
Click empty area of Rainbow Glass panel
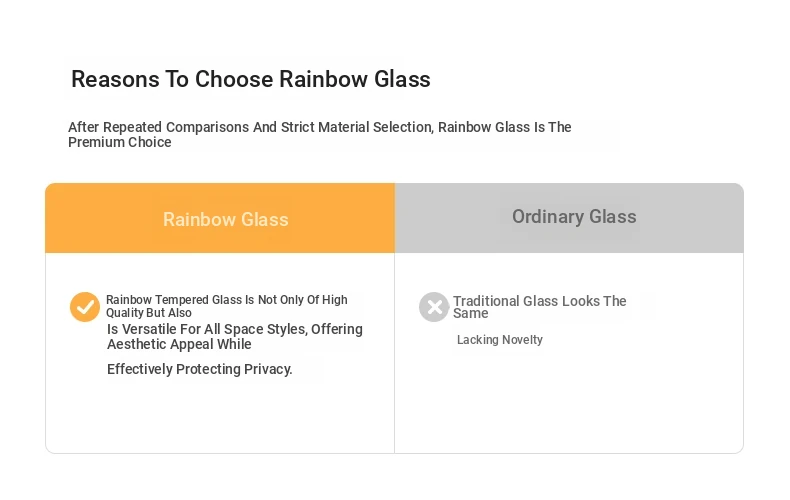(x=220, y=418)
